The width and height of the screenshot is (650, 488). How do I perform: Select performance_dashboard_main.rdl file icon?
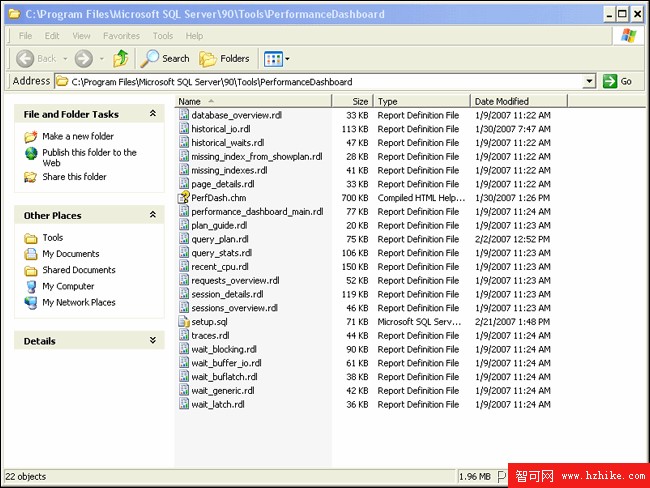tap(184, 211)
